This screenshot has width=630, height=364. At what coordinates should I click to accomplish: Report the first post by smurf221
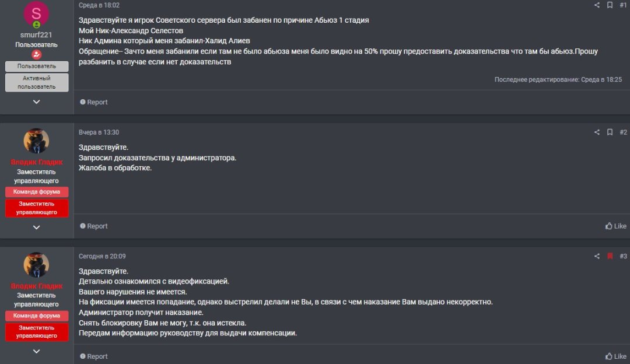coord(93,102)
